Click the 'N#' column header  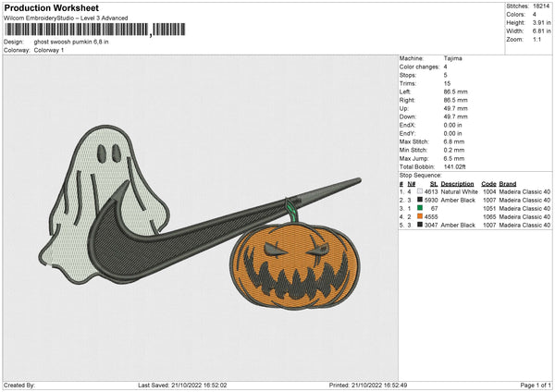(x=412, y=184)
